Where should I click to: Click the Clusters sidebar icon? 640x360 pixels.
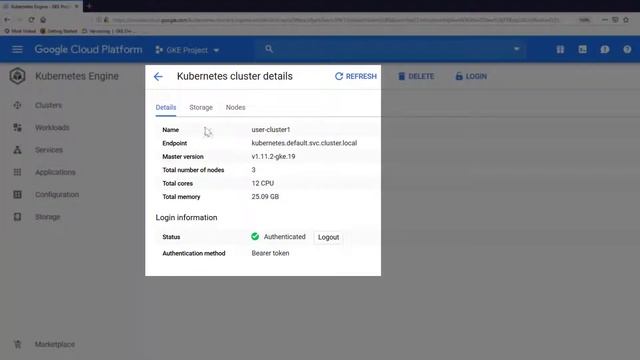click(17, 105)
